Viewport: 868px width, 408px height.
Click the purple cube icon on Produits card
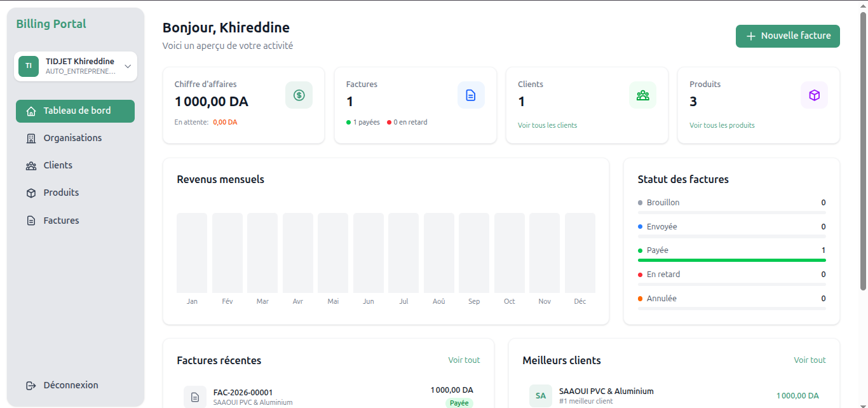click(814, 94)
